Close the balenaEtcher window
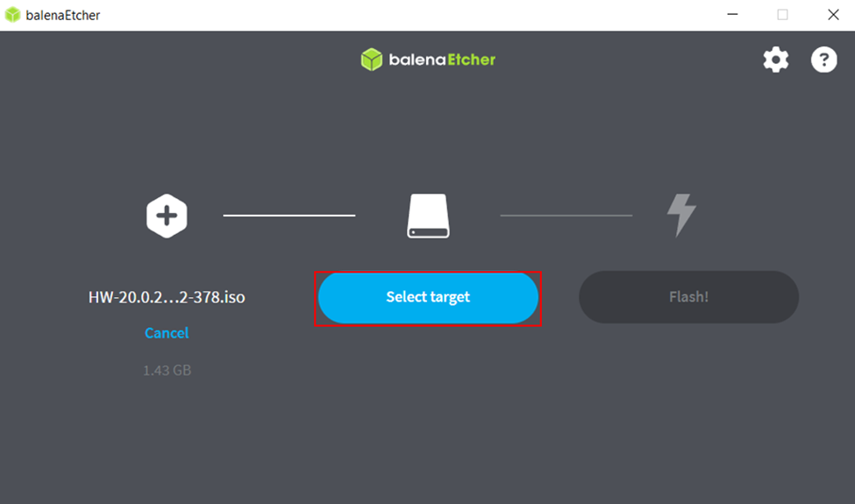This screenshot has height=504, width=855. point(833,15)
